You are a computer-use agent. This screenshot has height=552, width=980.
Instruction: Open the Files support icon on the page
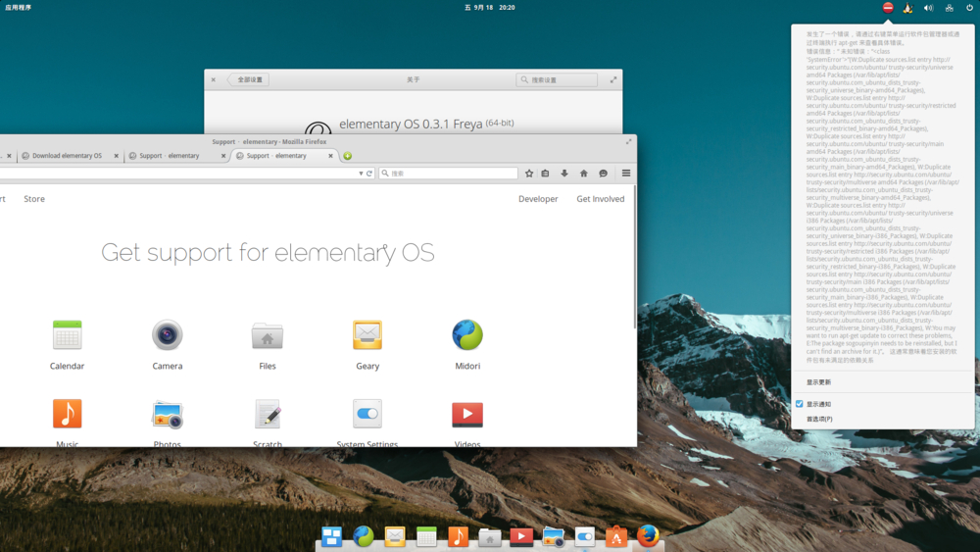pos(267,335)
